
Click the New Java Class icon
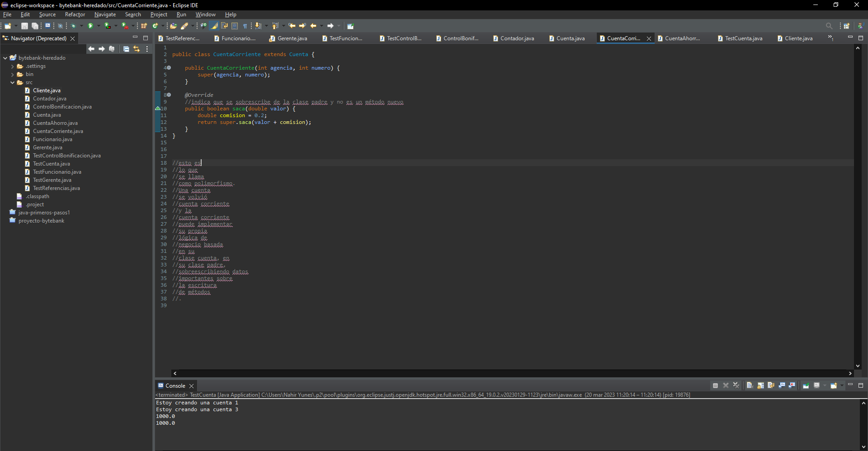pos(155,26)
